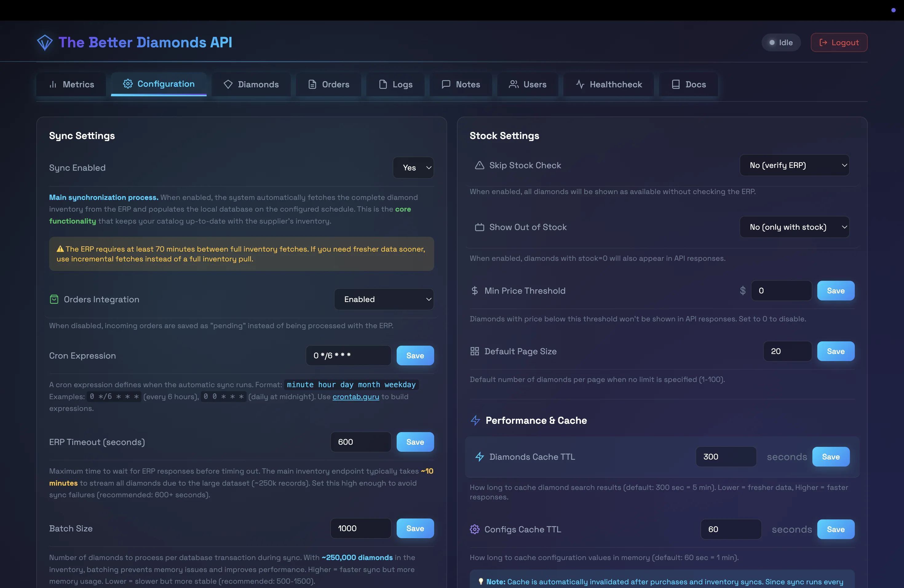This screenshot has width=904, height=588.
Task: Click the Configs Cache TTL gear icon
Action: click(x=474, y=529)
